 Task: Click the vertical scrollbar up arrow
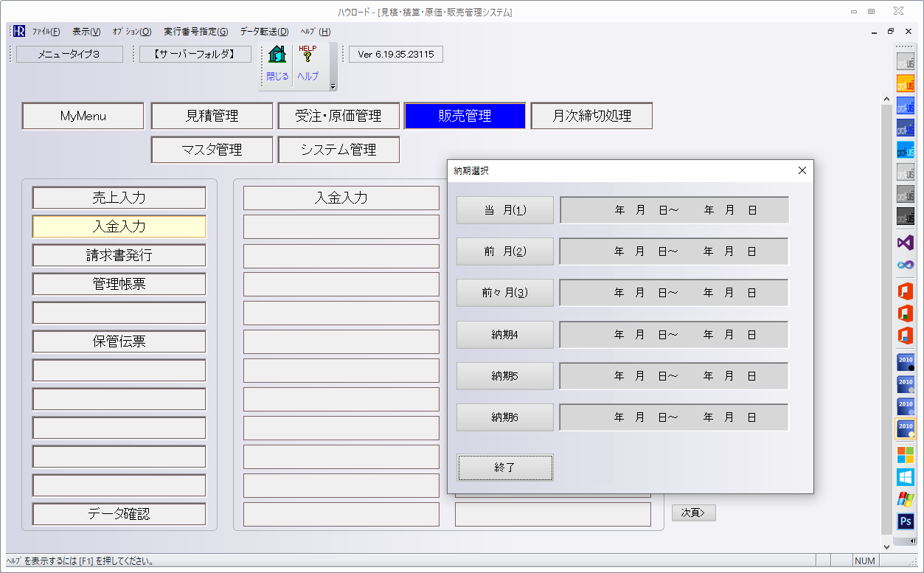[x=886, y=100]
